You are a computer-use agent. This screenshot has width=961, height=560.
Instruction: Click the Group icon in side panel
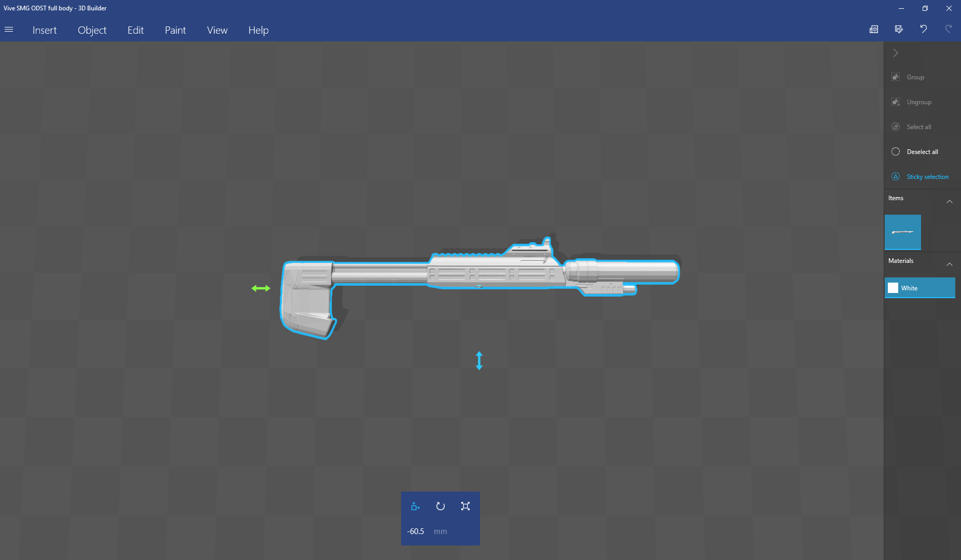(896, 77)
